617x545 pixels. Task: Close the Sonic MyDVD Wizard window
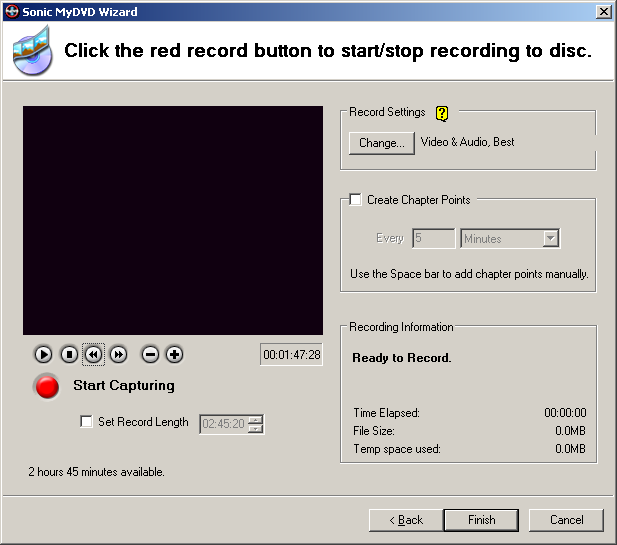pos(604,12)
